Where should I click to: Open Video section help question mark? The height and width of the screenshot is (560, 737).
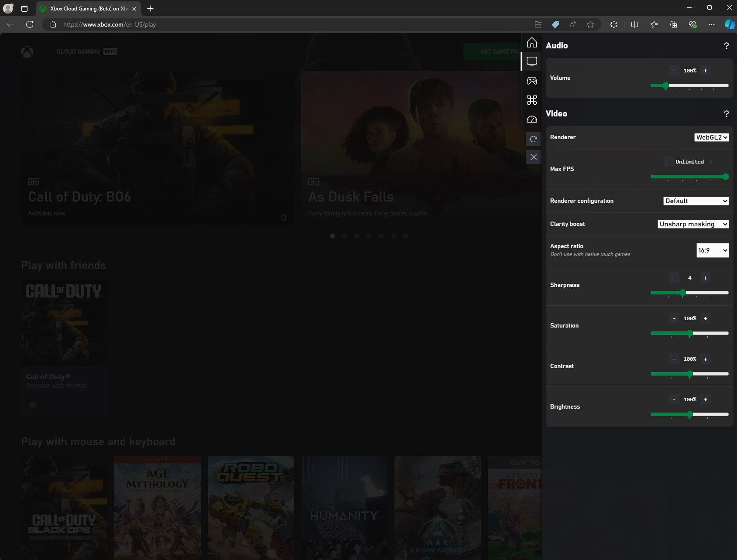tap(726, 114)
